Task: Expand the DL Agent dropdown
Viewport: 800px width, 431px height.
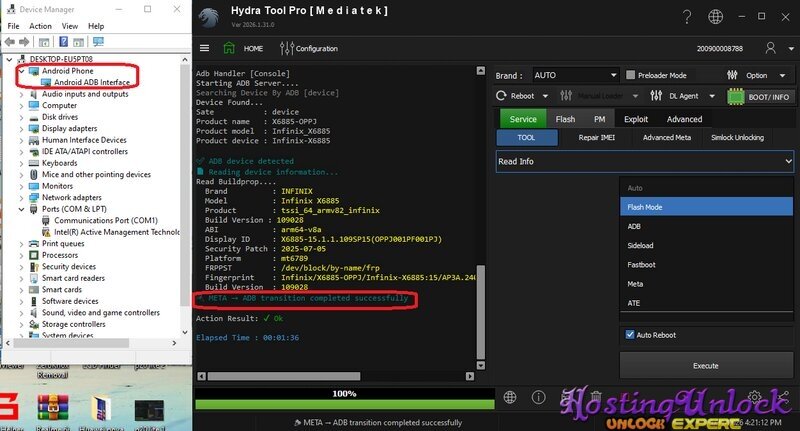Action: pos(712,97)
